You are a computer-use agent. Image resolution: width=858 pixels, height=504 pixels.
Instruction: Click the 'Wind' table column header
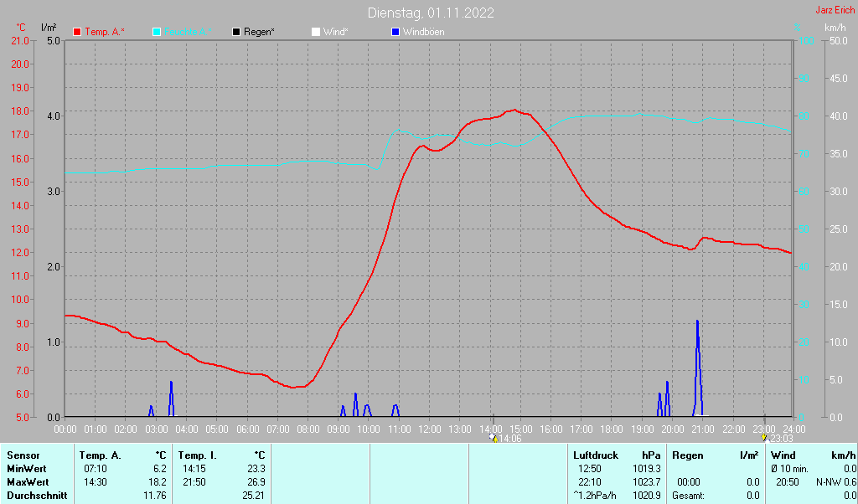click(783, 455)
